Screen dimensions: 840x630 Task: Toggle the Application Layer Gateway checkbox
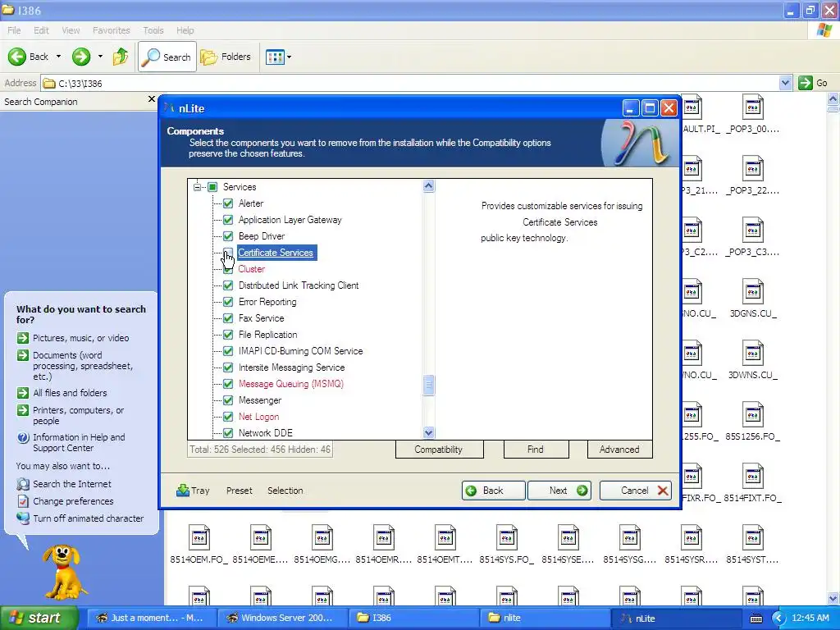pyautogui.click(x=228, y=220)
